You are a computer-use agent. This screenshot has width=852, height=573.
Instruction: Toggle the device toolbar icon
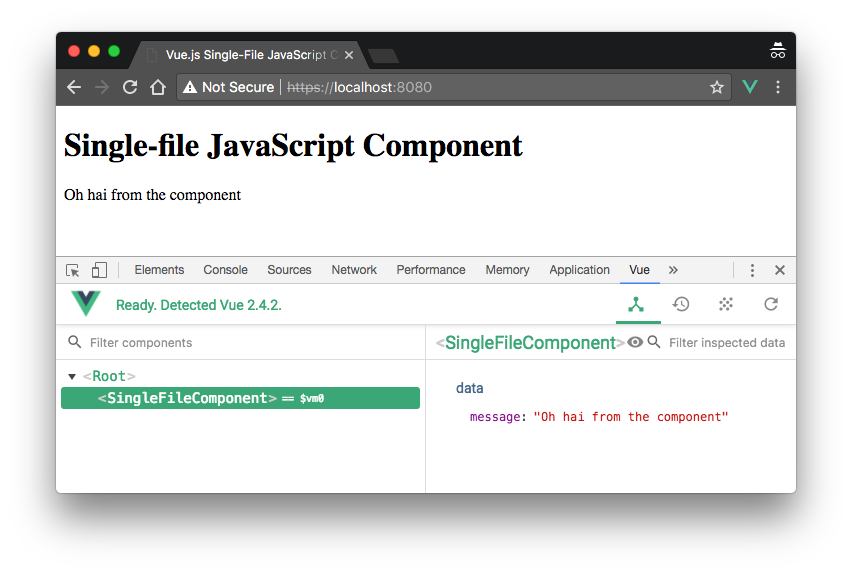point(99,270)
